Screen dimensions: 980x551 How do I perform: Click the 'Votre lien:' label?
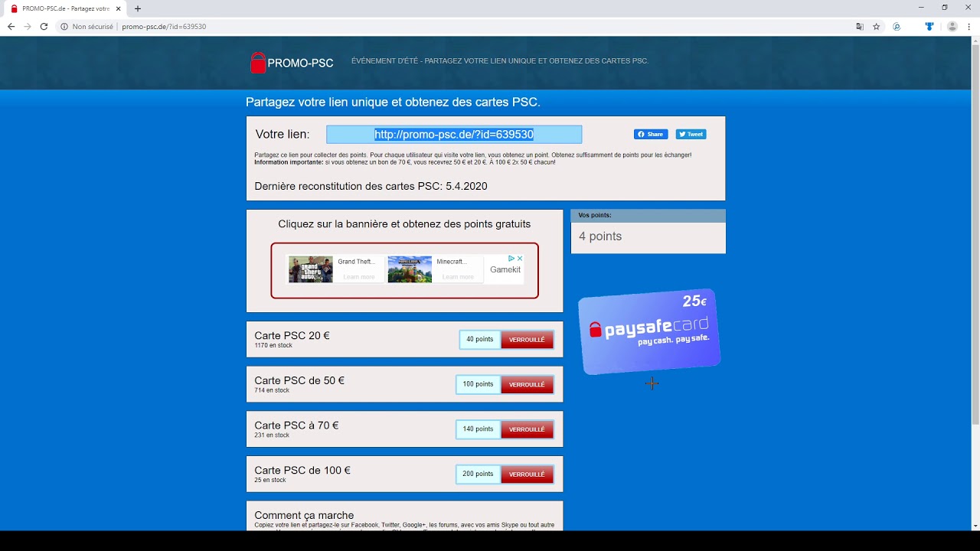pyautogui.click(x=283, y=134)
